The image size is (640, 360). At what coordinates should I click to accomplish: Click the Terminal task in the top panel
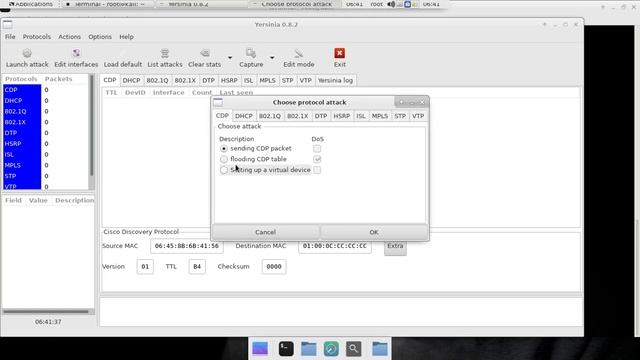pos(107,4)
